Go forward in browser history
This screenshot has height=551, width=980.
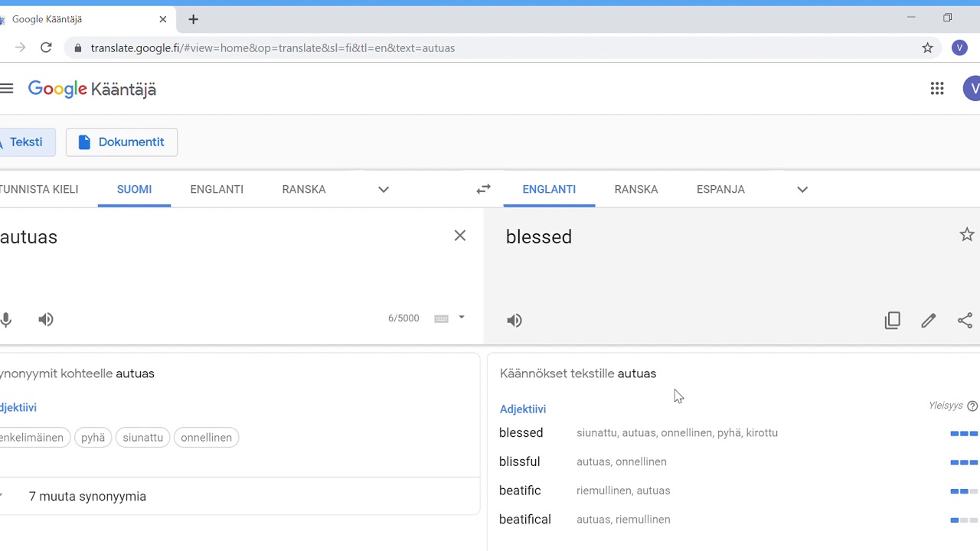[x=20, y=47]
